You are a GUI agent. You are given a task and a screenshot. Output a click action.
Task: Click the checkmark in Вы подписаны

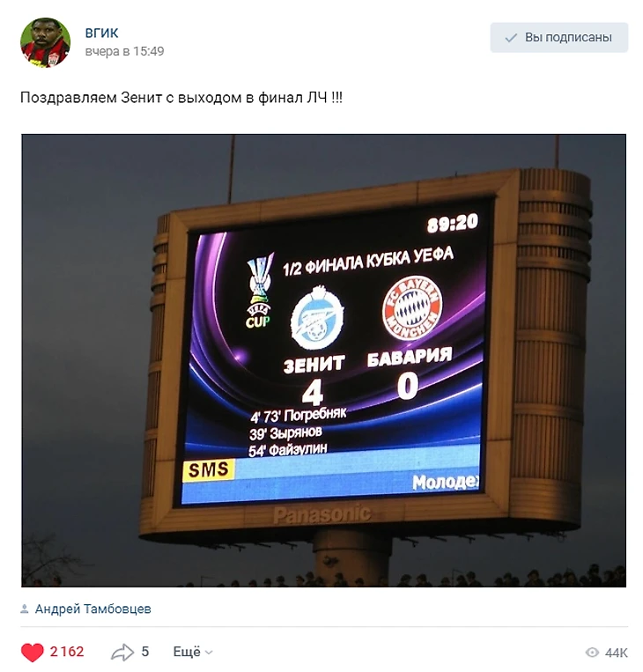click(x=511, y=38)
